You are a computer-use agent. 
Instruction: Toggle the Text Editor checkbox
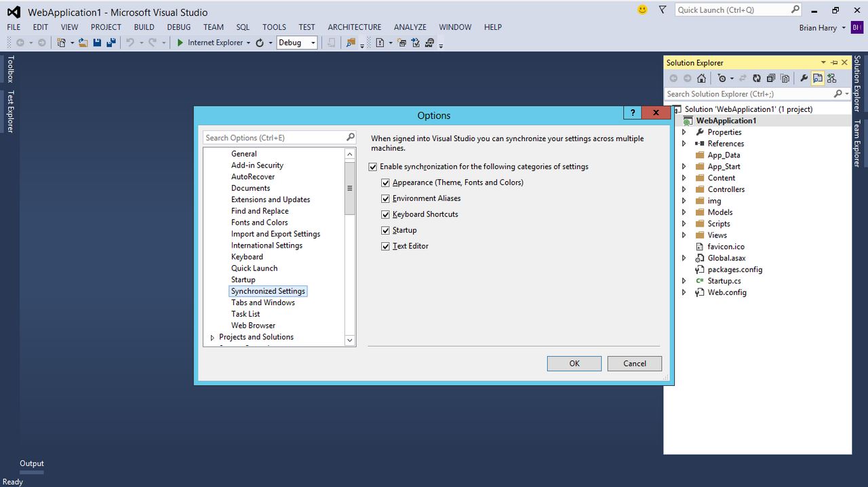[386, 246]
